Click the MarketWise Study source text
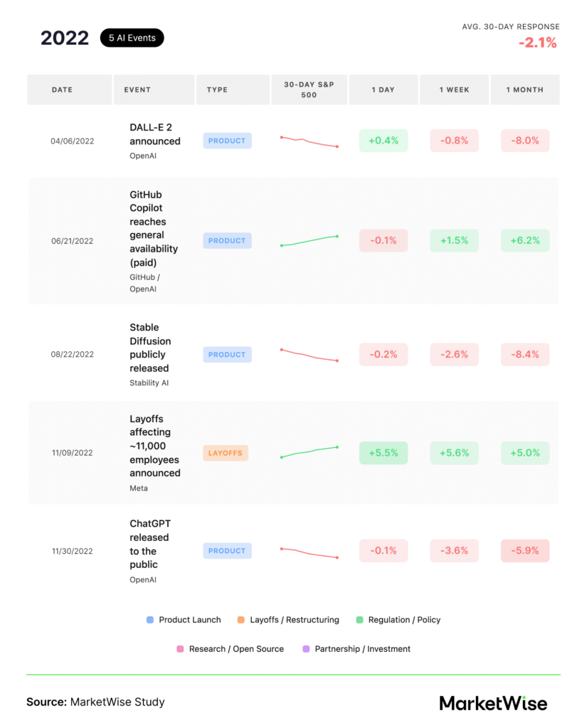 pyautogui.click(x=117, y=702)
